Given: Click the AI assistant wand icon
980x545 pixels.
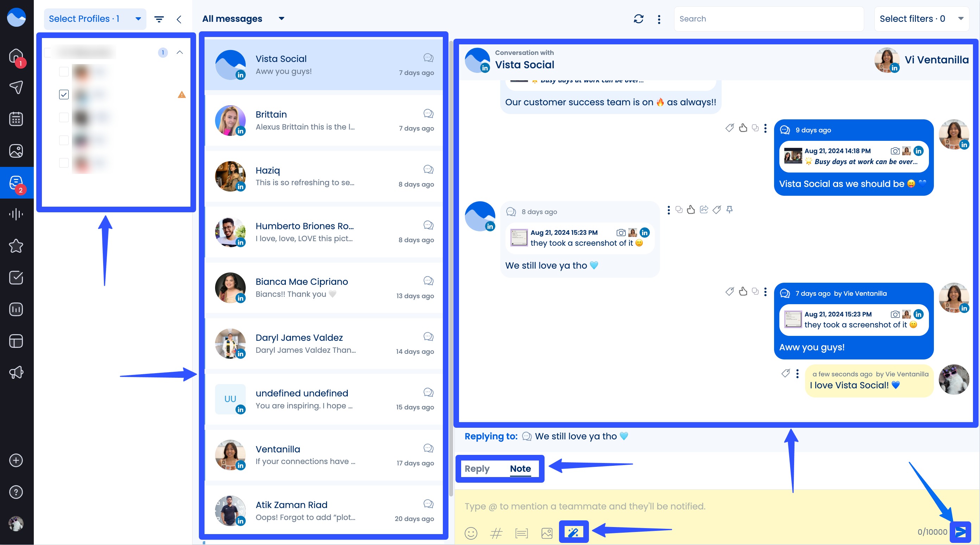Looking at the screenshot, I should [x=574, y=533].
